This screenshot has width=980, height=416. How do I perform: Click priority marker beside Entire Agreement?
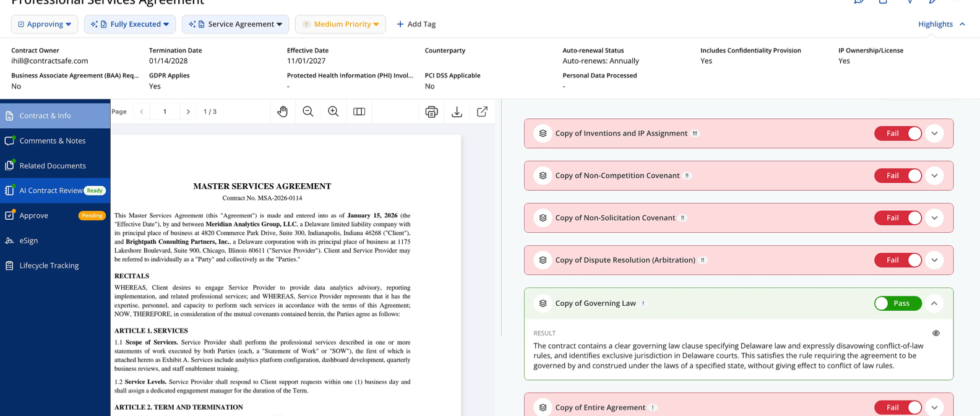653,407
